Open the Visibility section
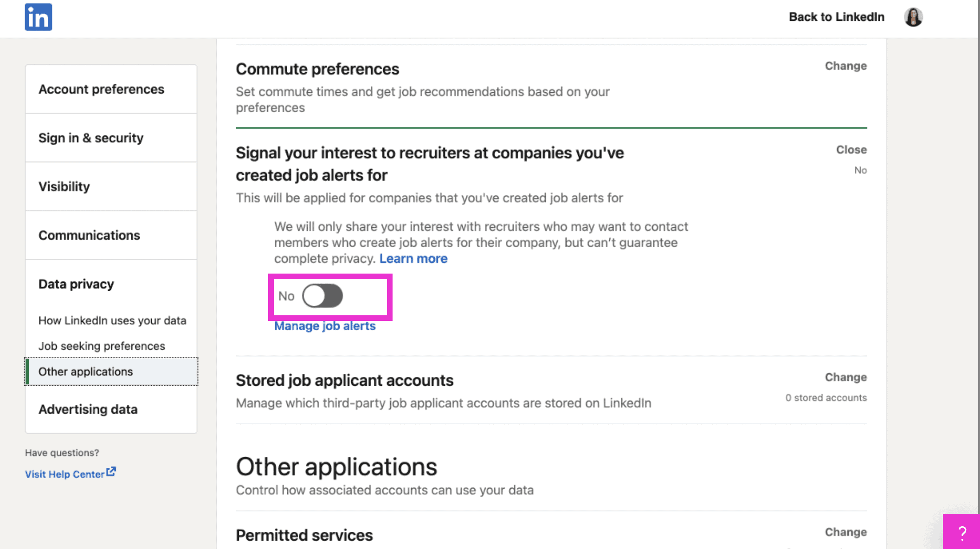The height and width of the screenshot is (549, 980). tap(64, 186)
